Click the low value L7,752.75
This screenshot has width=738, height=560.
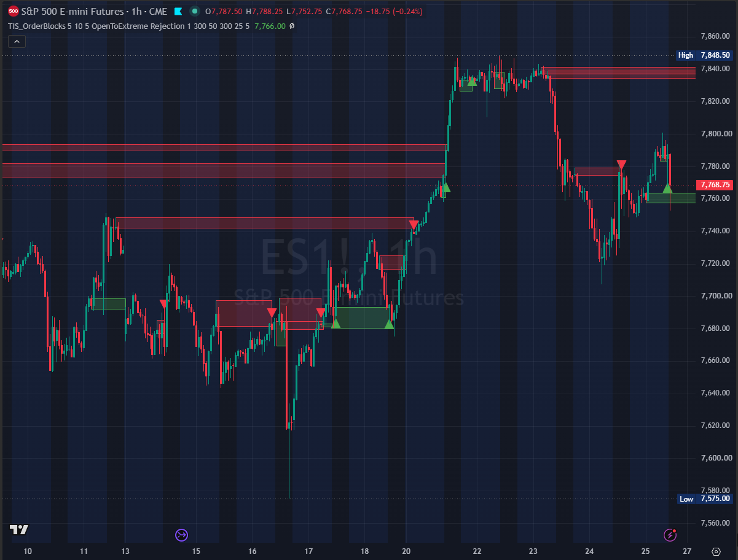click(x=304, y=12)
